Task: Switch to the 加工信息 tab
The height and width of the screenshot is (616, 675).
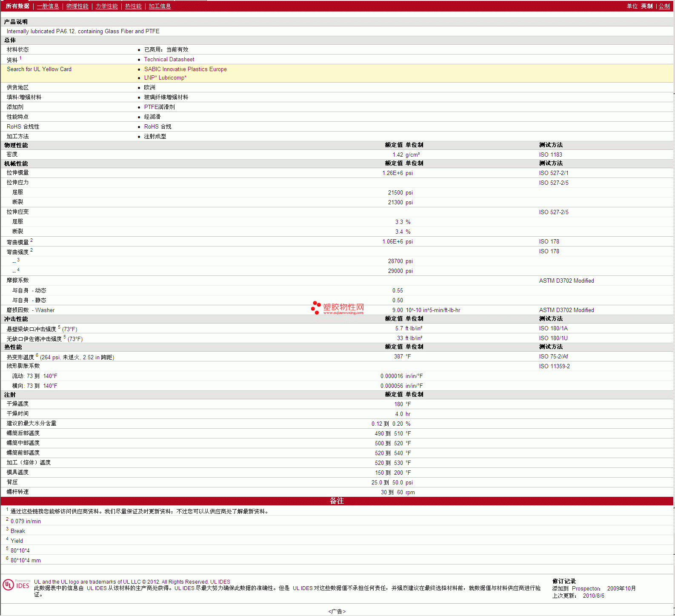Action: click(160, 6)
